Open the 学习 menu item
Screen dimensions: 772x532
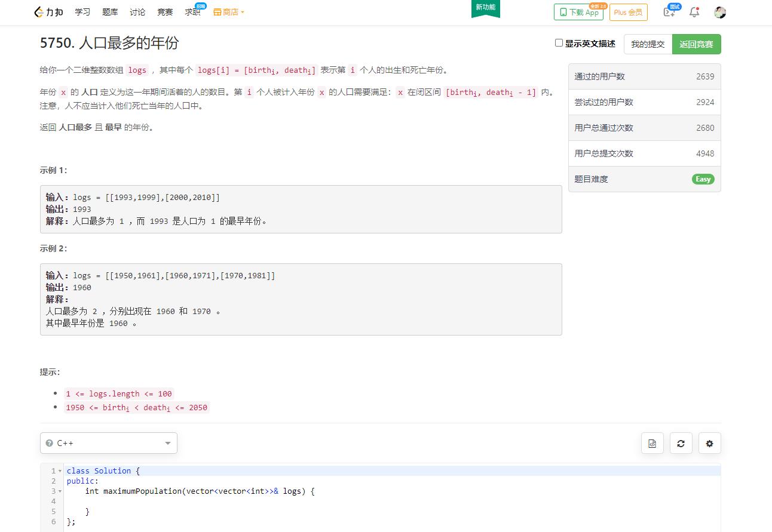(x=82, y=12)
